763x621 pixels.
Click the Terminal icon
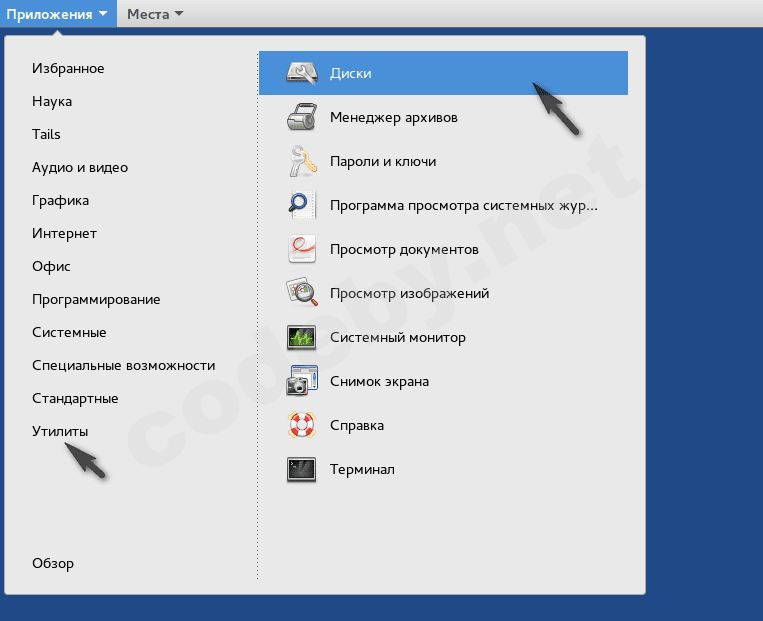tap(302, 469)
